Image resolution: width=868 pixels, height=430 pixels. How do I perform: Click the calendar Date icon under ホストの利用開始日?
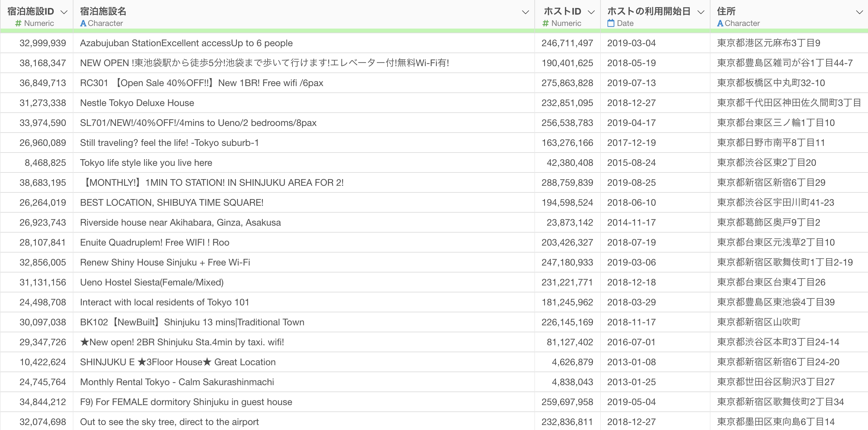(x=611, y=23)
